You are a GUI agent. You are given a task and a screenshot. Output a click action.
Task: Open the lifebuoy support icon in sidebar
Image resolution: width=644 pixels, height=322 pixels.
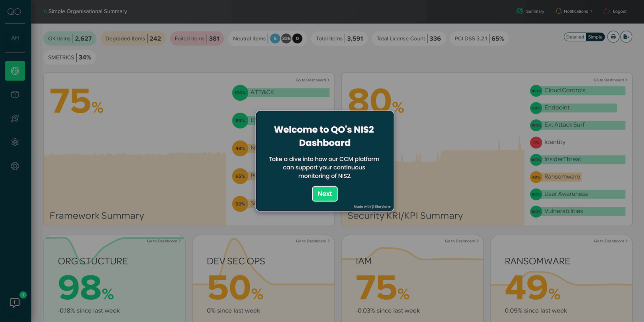coord(15,166)
